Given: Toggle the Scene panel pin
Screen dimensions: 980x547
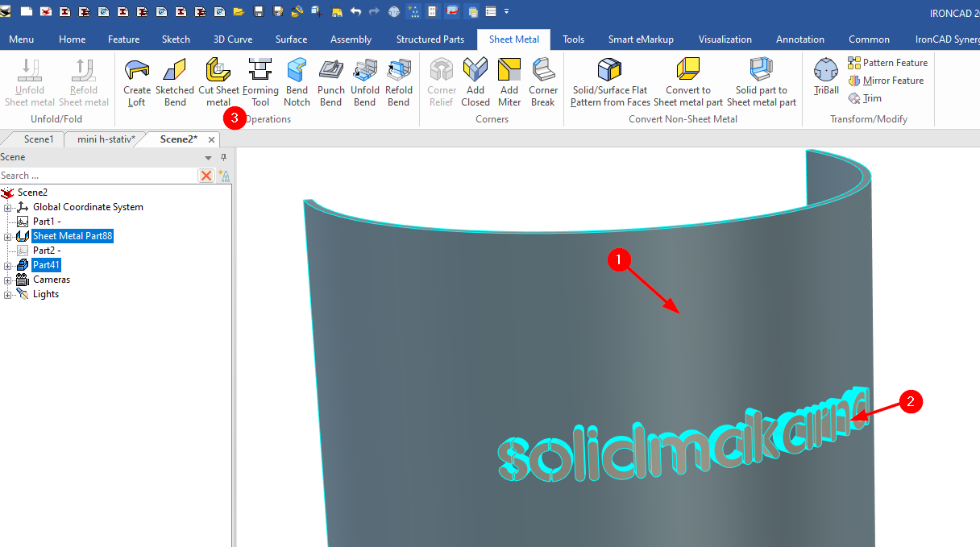Looking at the screenshot, I should (224, 158).
